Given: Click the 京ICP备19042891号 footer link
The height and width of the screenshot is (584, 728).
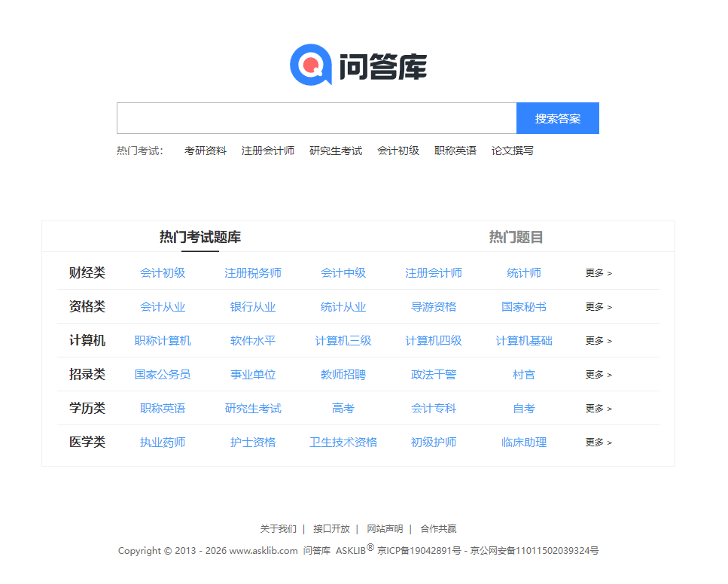Looking at the screenshot, I should 419,551.
